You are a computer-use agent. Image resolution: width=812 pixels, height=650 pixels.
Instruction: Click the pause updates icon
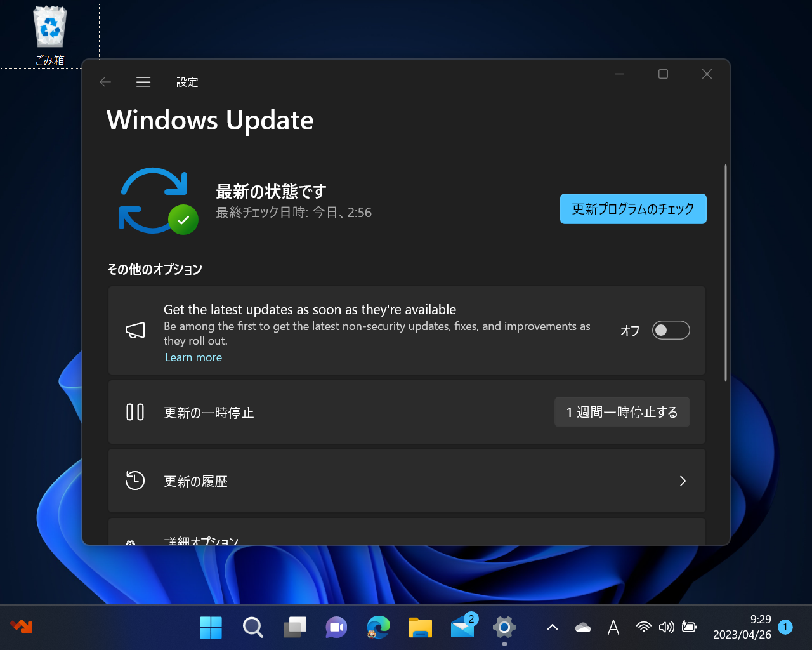[x=135, y=411]
